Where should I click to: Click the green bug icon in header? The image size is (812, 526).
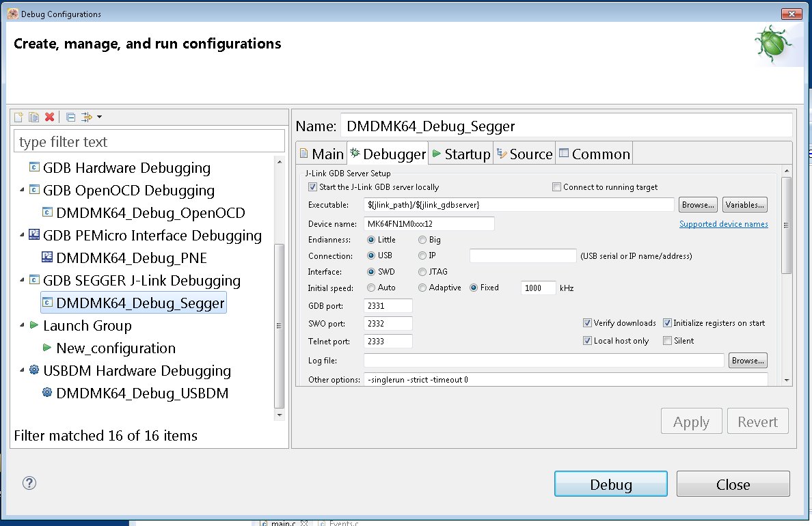click(x=772, y=44)
